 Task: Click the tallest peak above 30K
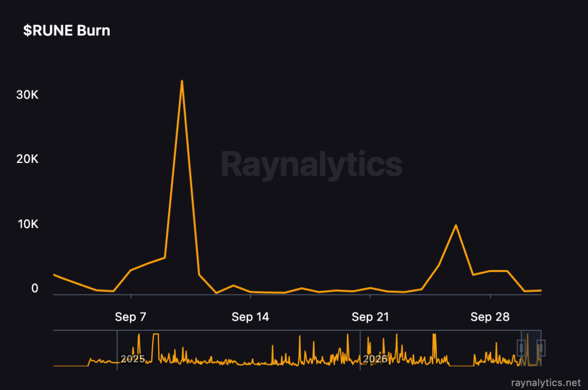click(182, 81)
